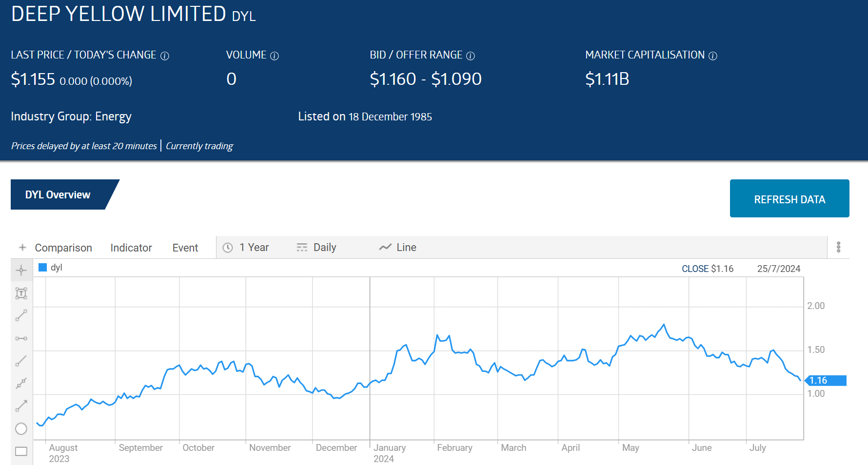Click the interval icon beside Daily
The width and height of the screenshot is (868, 465).
[x=302, y=248]
